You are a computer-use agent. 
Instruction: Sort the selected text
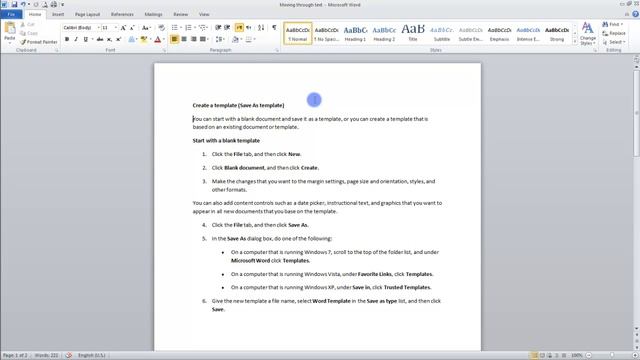261,28
